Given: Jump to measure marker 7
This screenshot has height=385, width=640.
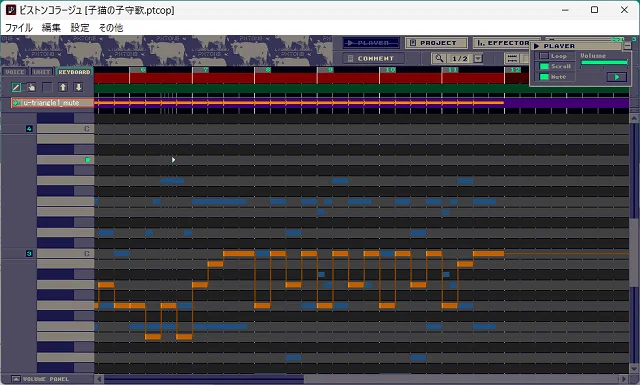Looking at the screenshot, I should (205, 70).
